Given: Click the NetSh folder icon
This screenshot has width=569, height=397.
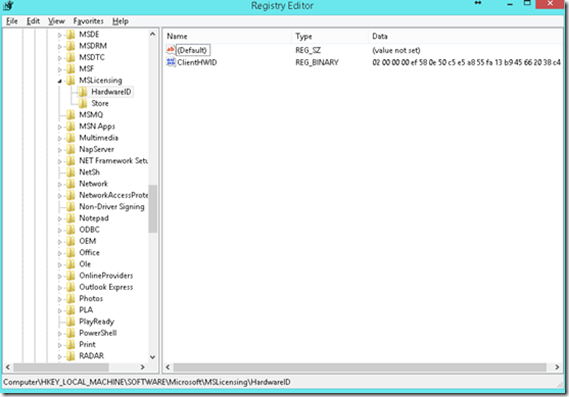Looking at the screenshot, I should (71, 172).
